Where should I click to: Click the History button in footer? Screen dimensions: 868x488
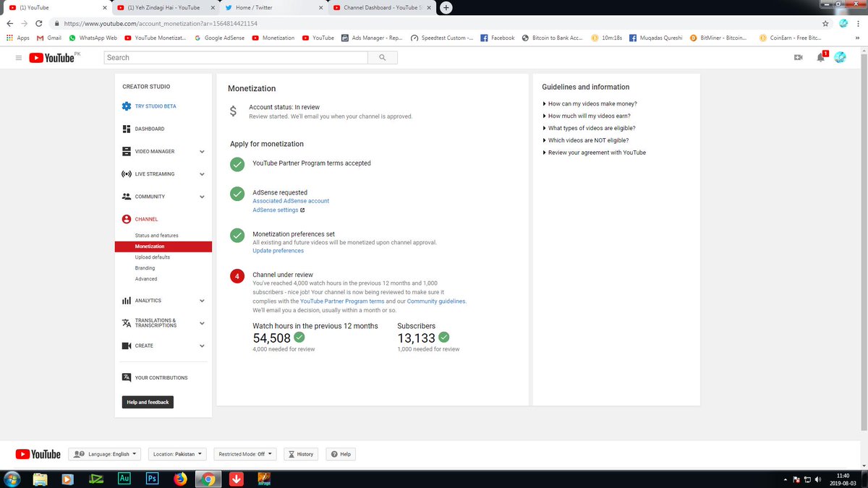(301, 454)
